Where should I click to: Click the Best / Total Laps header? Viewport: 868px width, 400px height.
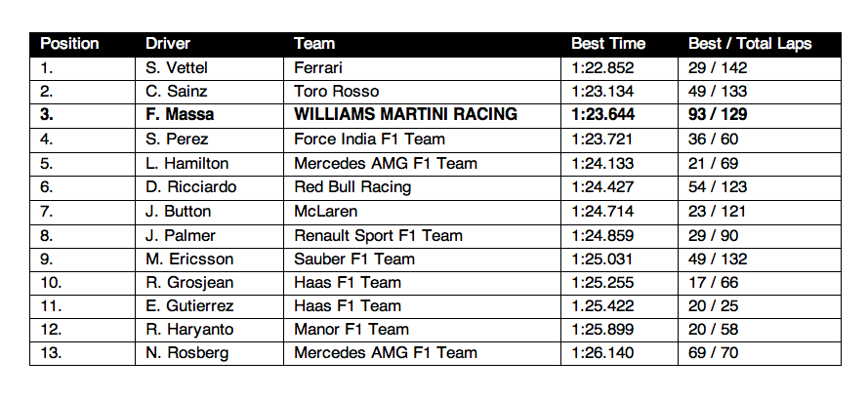point(750,44)
